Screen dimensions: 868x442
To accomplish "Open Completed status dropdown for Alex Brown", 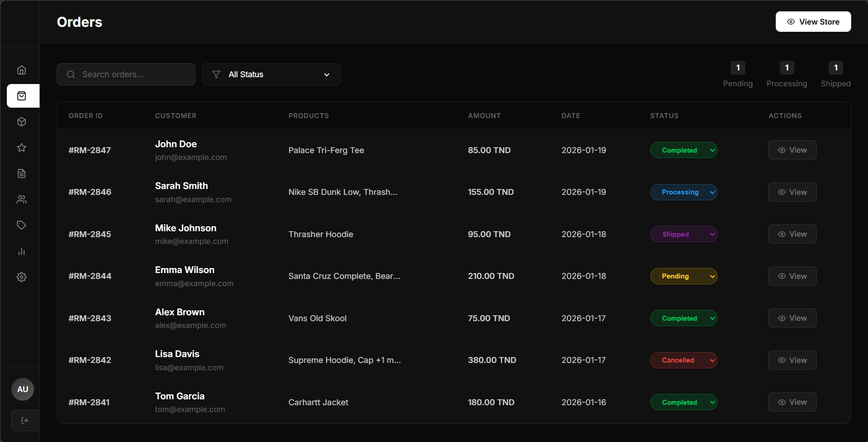I will [683, 318].
